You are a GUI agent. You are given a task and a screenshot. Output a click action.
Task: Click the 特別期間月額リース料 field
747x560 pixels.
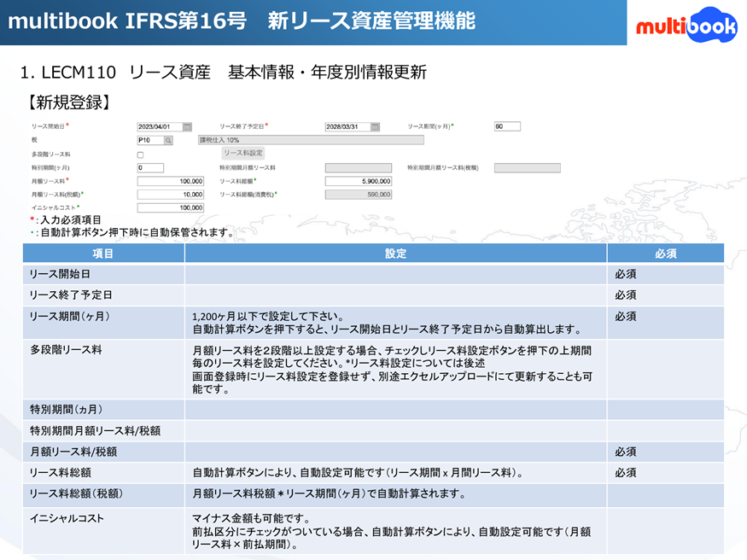pos(359,167)
